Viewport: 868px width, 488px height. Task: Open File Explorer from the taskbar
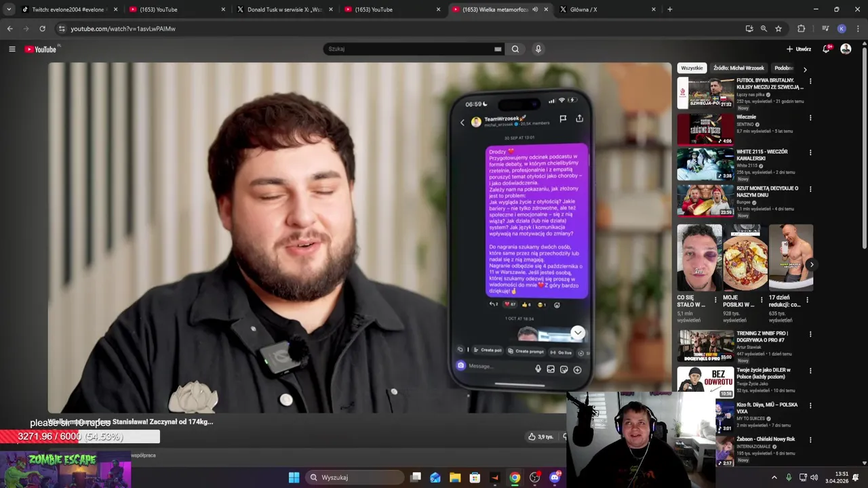pos(455,477)
